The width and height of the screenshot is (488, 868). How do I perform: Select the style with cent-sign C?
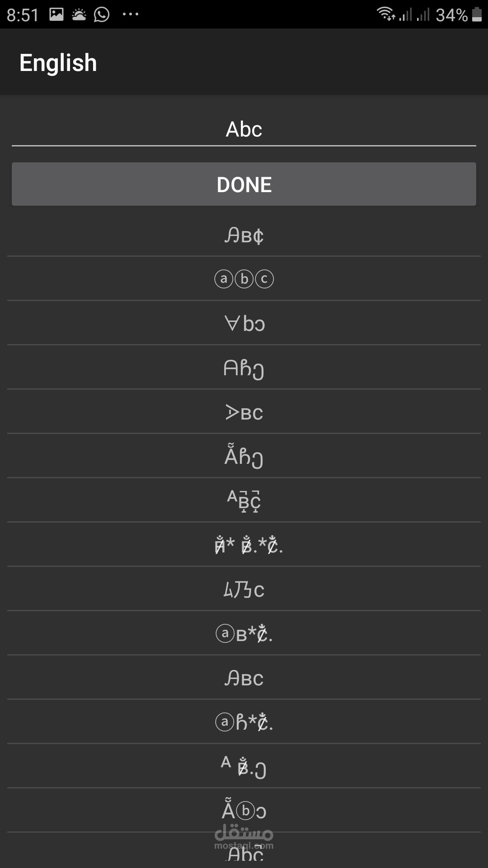pos(244,235)
